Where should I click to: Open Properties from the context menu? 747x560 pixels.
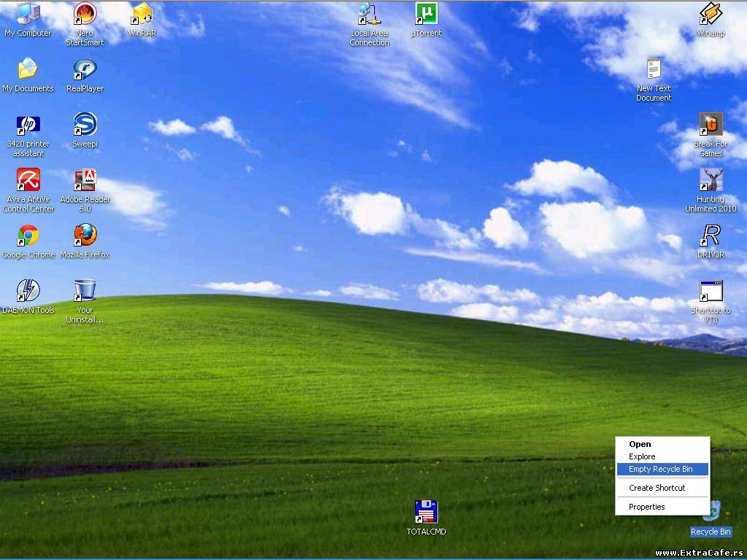click(662, 507)
